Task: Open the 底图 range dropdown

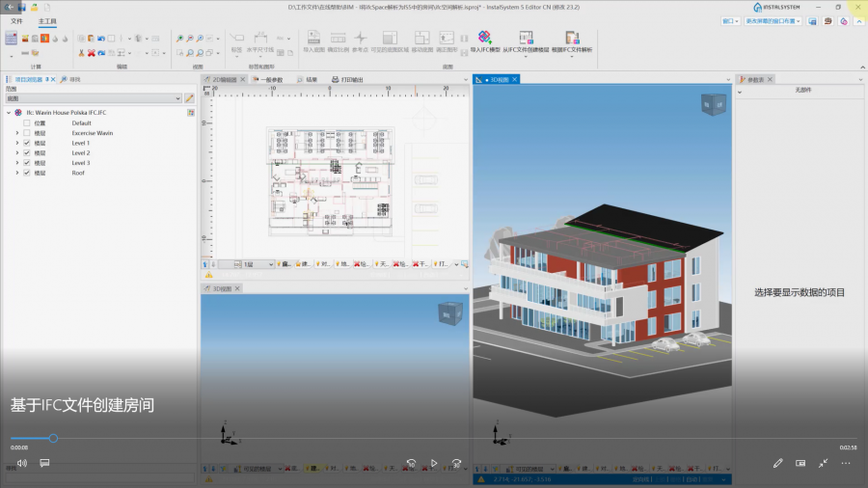Action: point(93,98)
